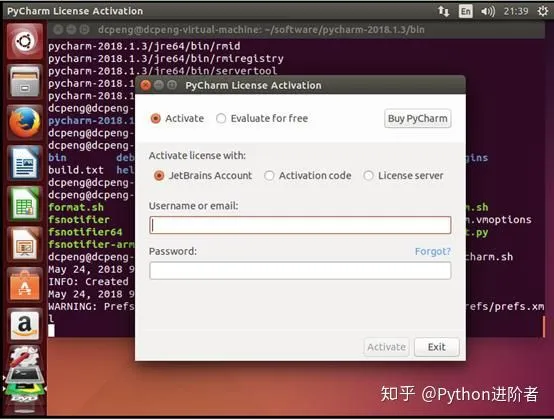
Task: Open the volume indicator menu
Action: point(488,11)
